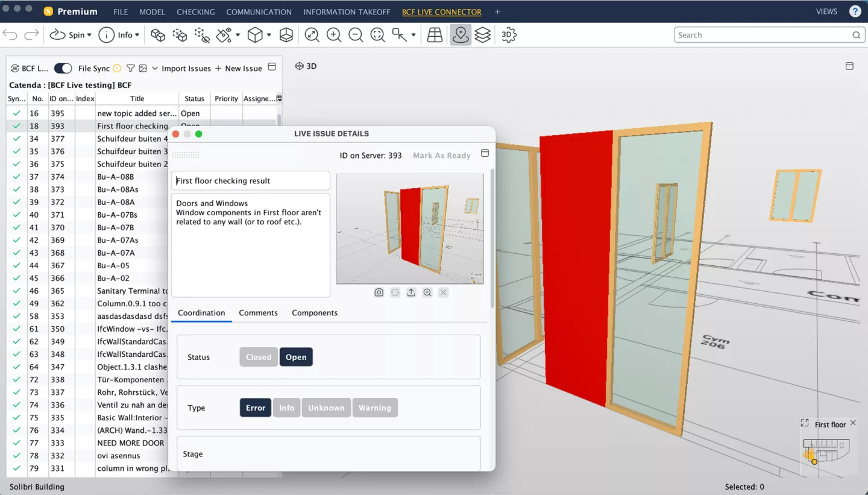This screenshot has height=495, width=868.
Task: Click the stacked layers icon
Action: click(x=483, y=35)
